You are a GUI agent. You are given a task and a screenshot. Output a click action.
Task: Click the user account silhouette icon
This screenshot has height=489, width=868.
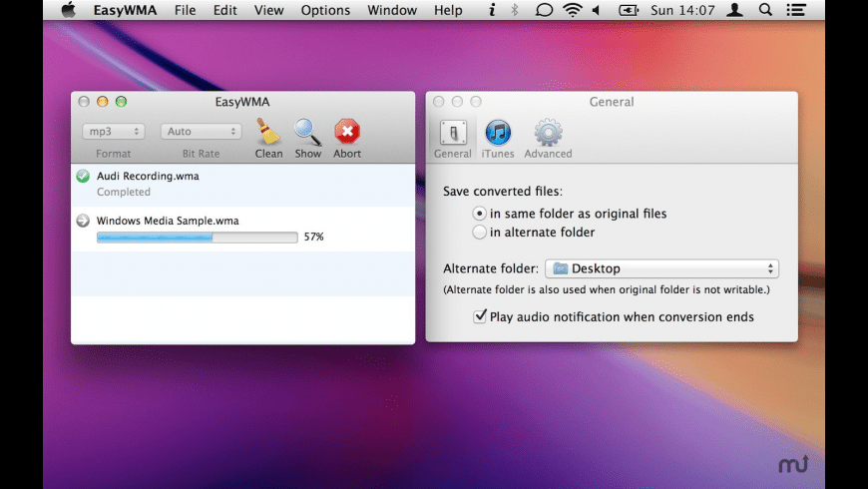point(734,10)
